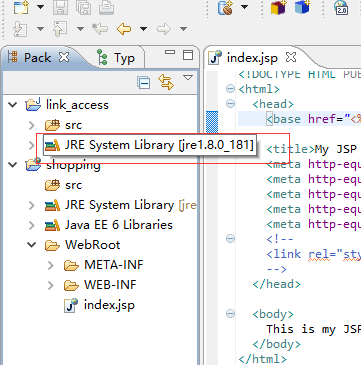Click the yellow Back navigation arrow

(124, 29)
